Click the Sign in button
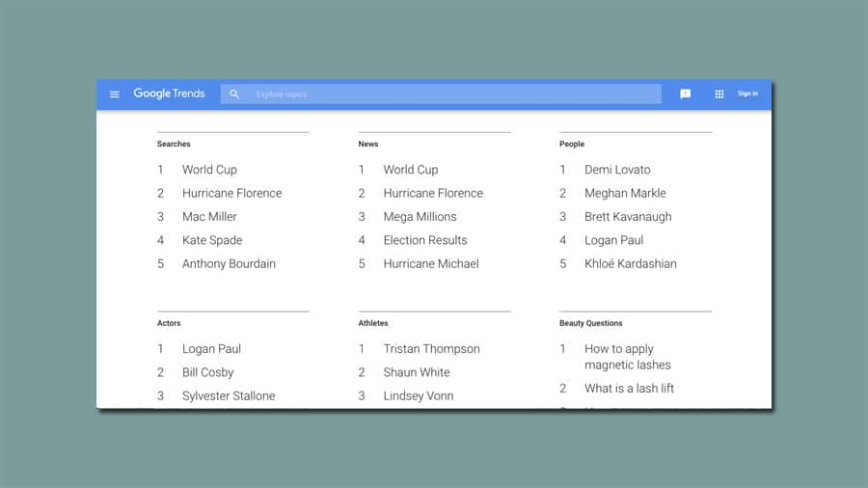This screenshot has width=868, height=488. [747, 94]
